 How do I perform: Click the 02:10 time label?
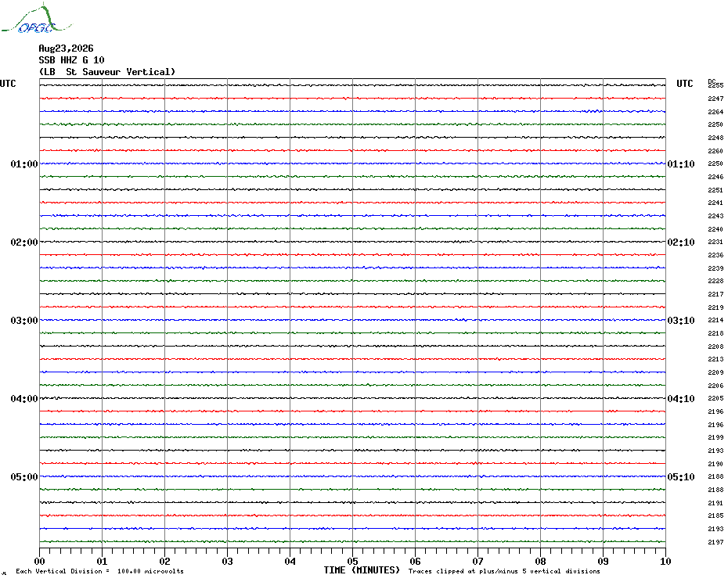[x=681, y=242]
